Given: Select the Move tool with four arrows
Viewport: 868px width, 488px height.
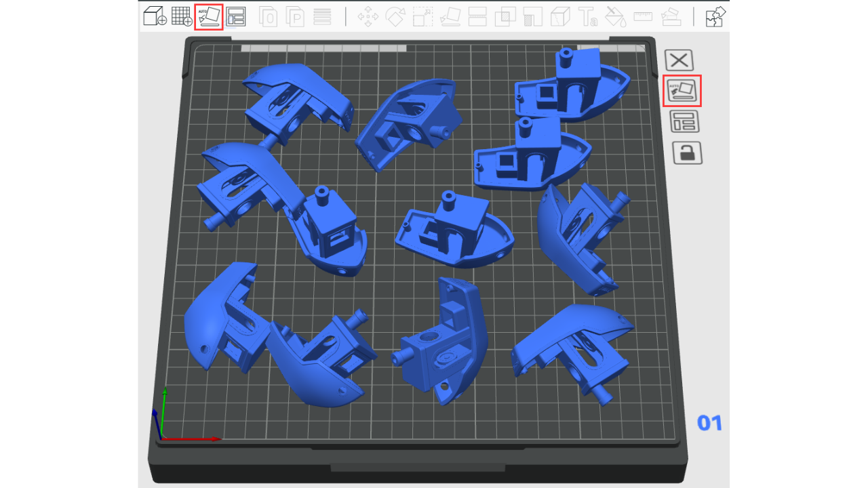Looking at the screenshot, I should point(368,16).
